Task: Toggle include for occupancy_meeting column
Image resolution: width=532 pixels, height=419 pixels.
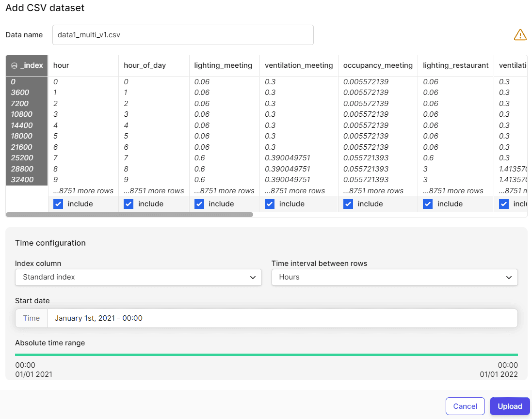Action: point(348,204)
